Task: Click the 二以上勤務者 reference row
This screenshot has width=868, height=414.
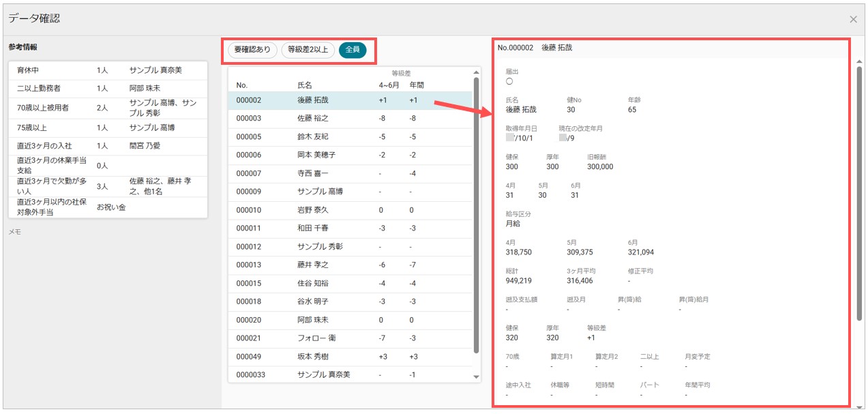Action: pyautogui.click(x=108, y=89)
